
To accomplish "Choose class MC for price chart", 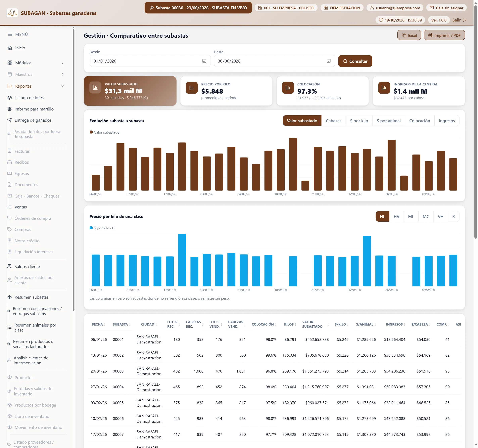I will [x=426, y=217].
